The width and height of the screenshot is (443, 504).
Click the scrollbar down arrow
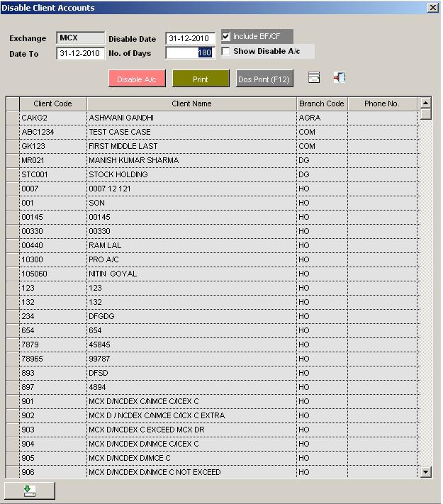click(425, 471)
